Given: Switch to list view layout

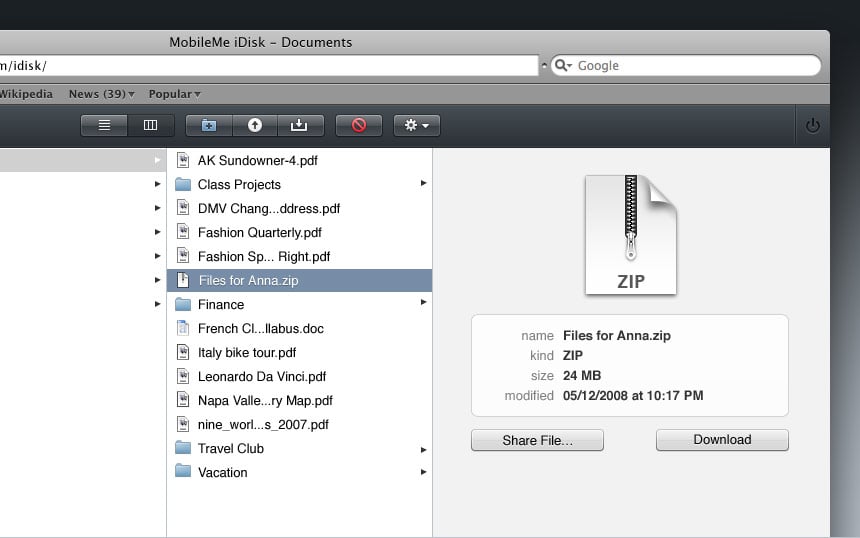Looking at the screenshot, I should [x=104, y=126].
